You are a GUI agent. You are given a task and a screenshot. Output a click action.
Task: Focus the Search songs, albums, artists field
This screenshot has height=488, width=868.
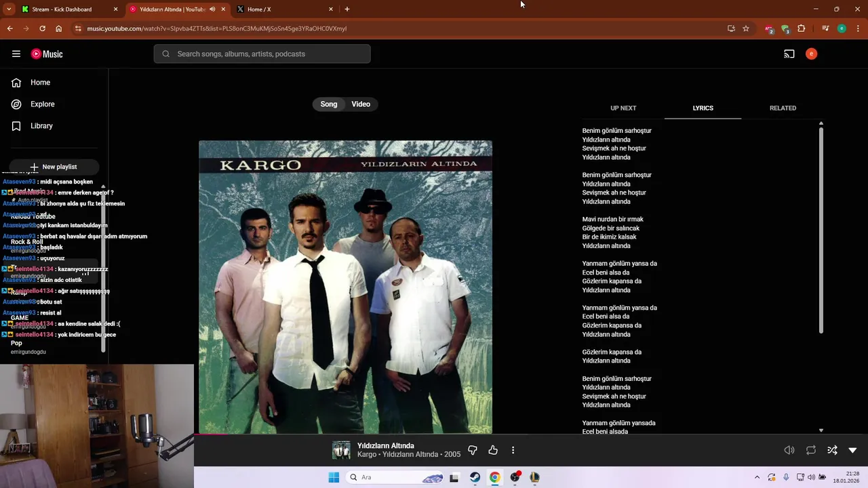[x=262, y=54]
